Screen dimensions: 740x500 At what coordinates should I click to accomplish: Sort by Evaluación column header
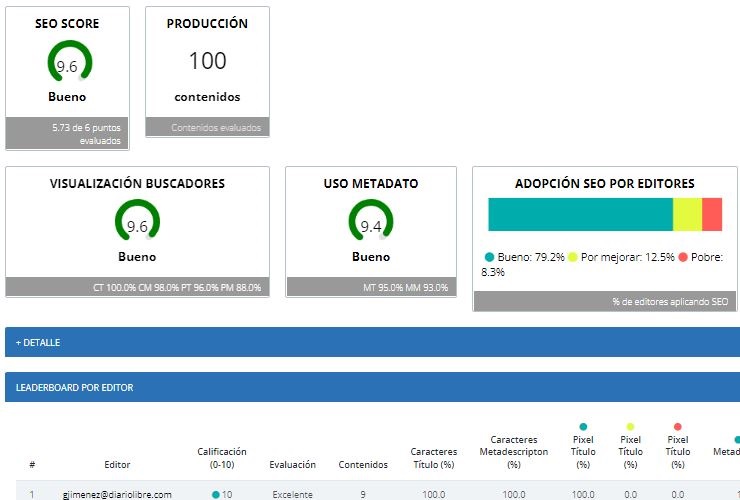(x=292, y=464)
